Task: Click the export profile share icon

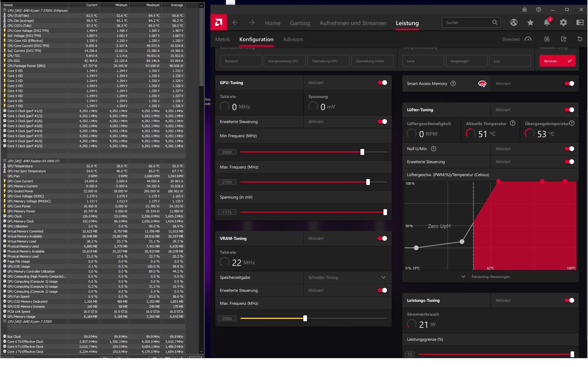Action: [563, 39]
